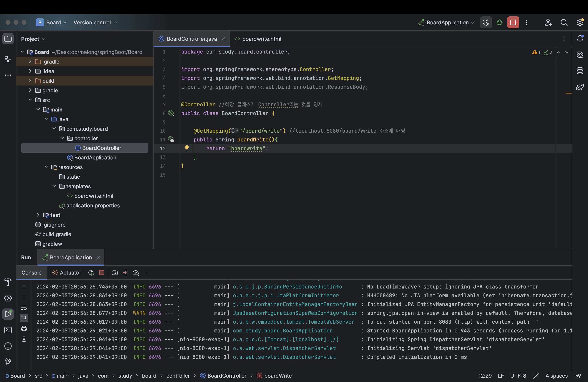Stop the running BoardApplication
This screenshot has height=382, width=588.
click(x=513, y=22)
